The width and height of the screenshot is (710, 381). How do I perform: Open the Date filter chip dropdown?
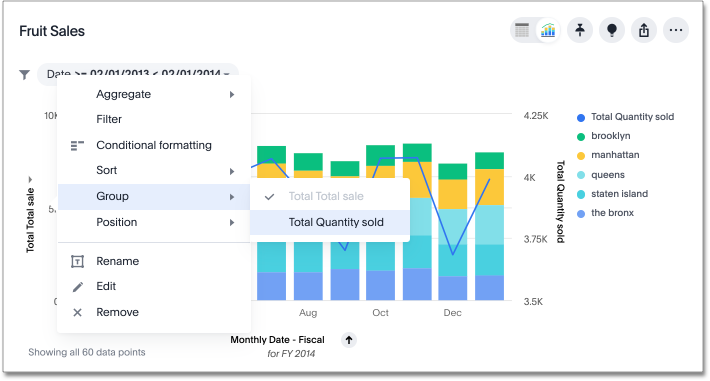point(137,73)
